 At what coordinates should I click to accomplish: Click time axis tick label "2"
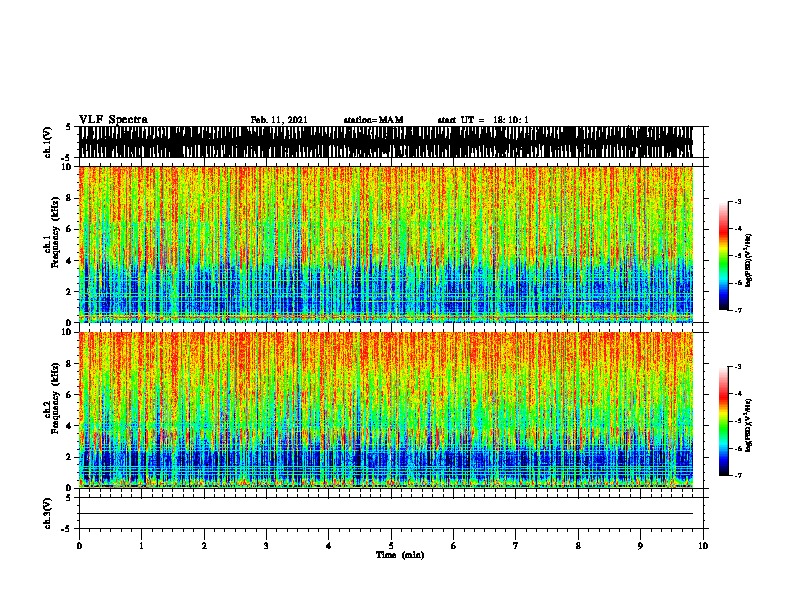204,546
